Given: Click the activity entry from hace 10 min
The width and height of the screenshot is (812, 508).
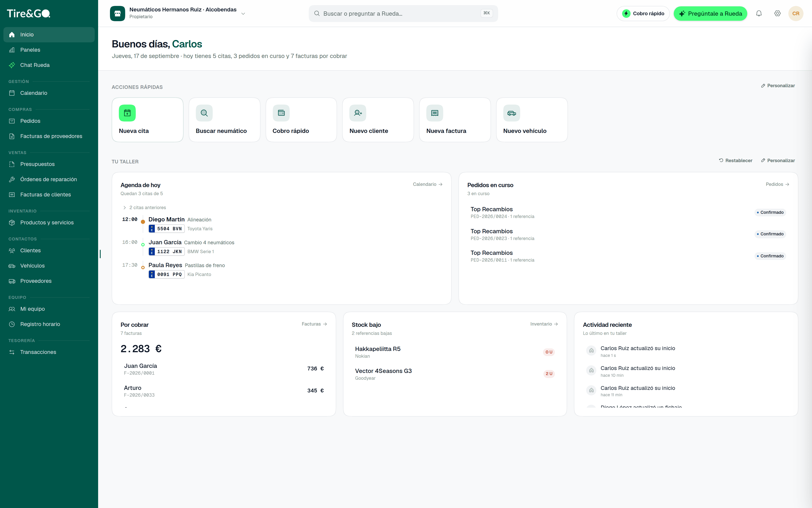Looking at the screenshot, I should pyautogui.click(x=686, y=371).
